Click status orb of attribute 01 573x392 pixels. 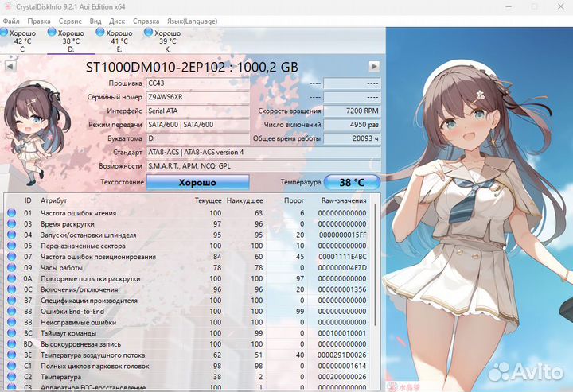11,213
